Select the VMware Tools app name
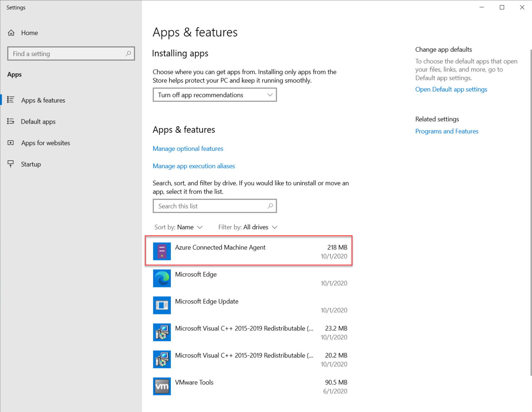This screenshot has height=412, width=532. click(194, 382)
